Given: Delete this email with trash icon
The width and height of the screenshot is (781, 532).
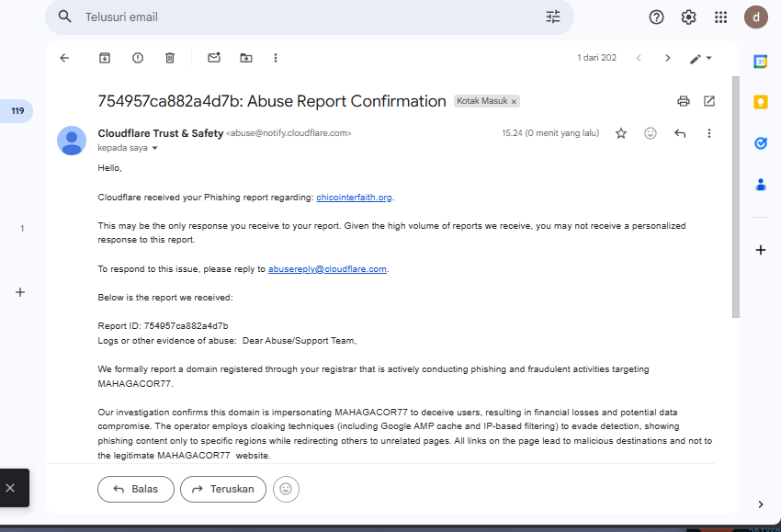Looking at the screenshot, I should [170, 58].
